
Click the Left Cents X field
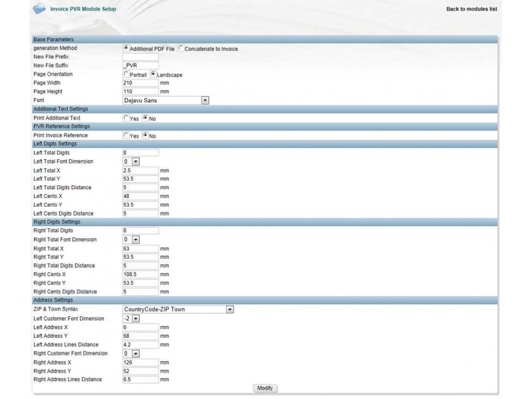click(x=140, y=196)
